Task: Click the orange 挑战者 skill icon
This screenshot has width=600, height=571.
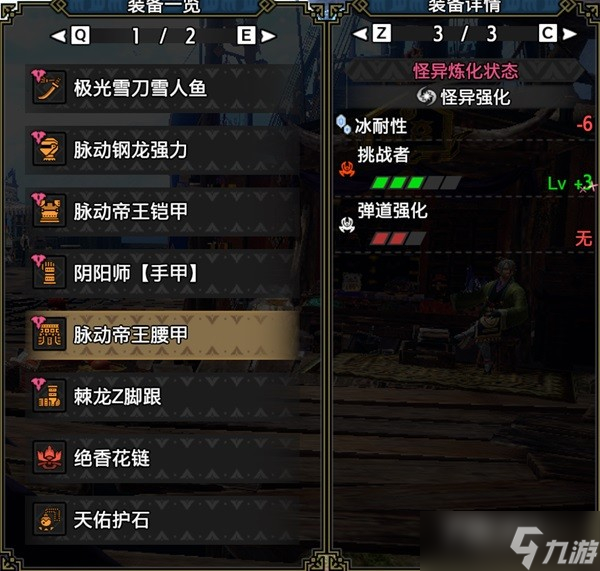Action: 347,169
